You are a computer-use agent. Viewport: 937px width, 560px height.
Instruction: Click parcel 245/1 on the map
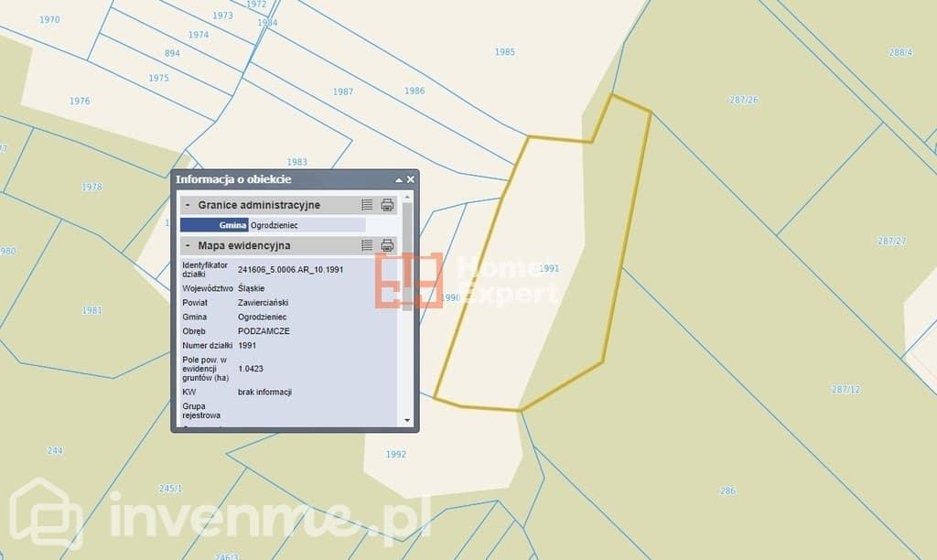click(170, 489)
